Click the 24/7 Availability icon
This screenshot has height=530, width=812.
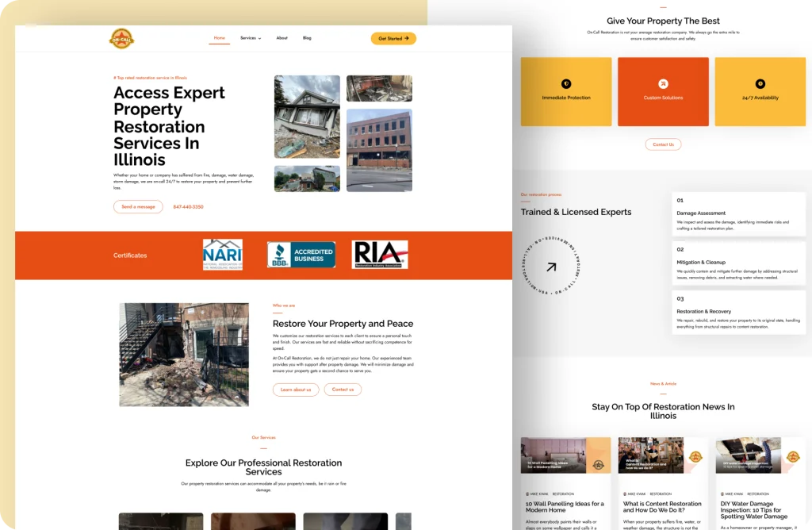(x=760, y=84)
